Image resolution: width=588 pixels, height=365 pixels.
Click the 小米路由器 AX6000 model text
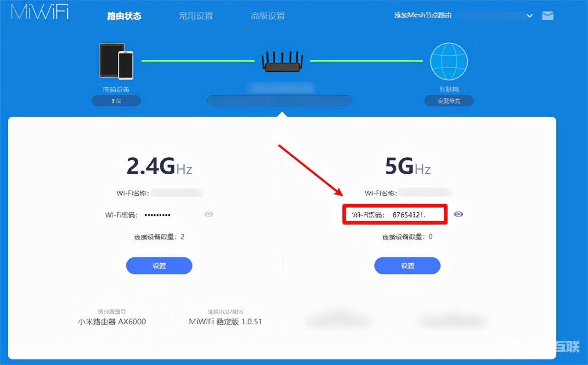pyautogui.click(x=112, y=321)
